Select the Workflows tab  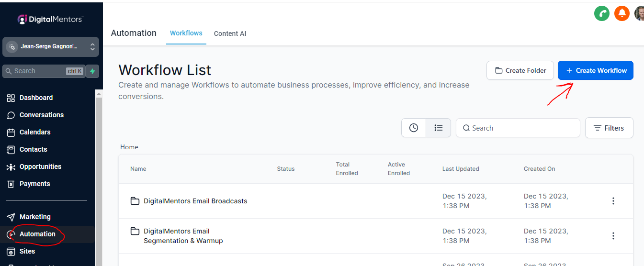click(186, 33)
